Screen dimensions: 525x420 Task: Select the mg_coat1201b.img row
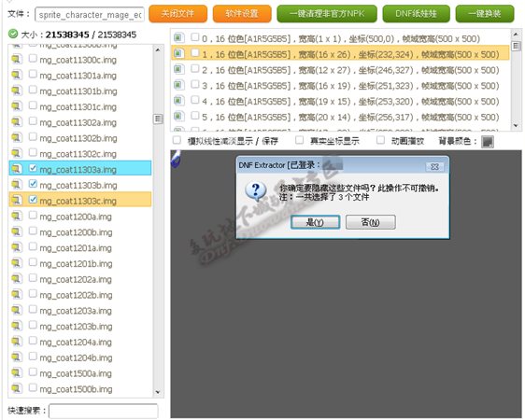point(80,264)
